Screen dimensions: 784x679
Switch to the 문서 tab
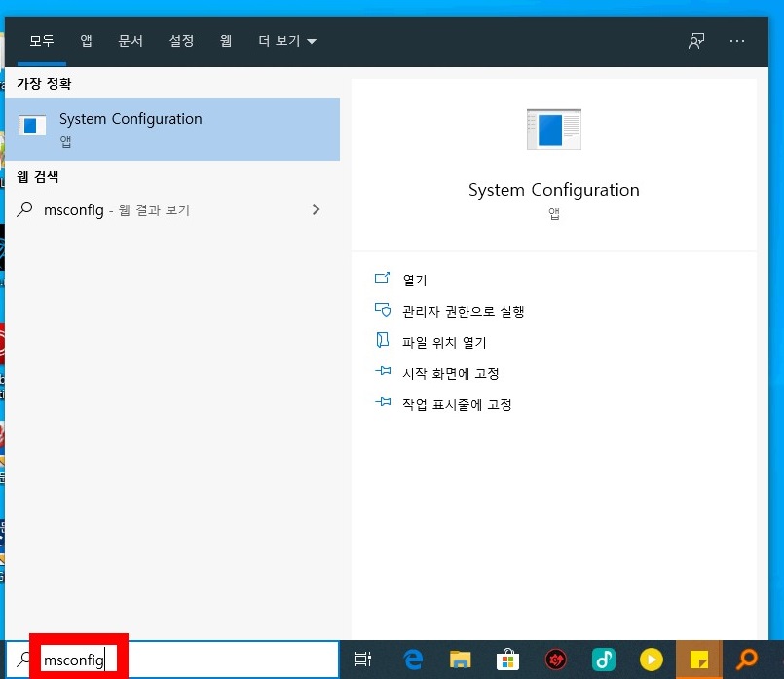[x=131, y=41]
